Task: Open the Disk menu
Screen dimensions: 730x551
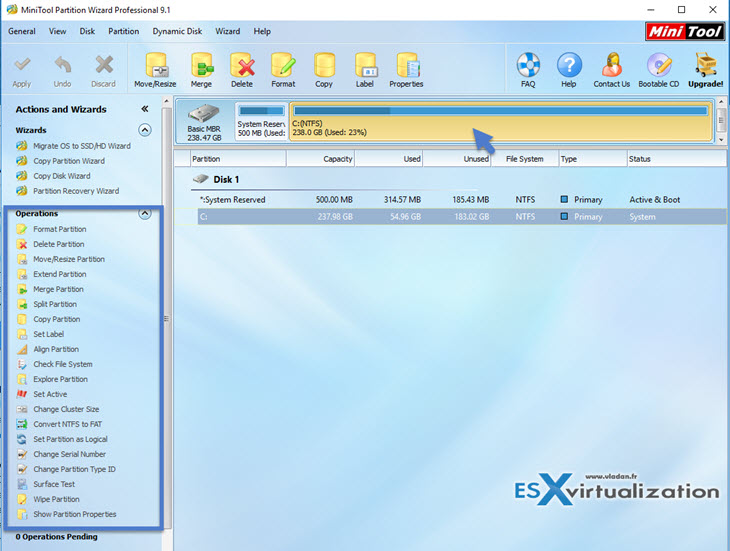Action: 87,31
